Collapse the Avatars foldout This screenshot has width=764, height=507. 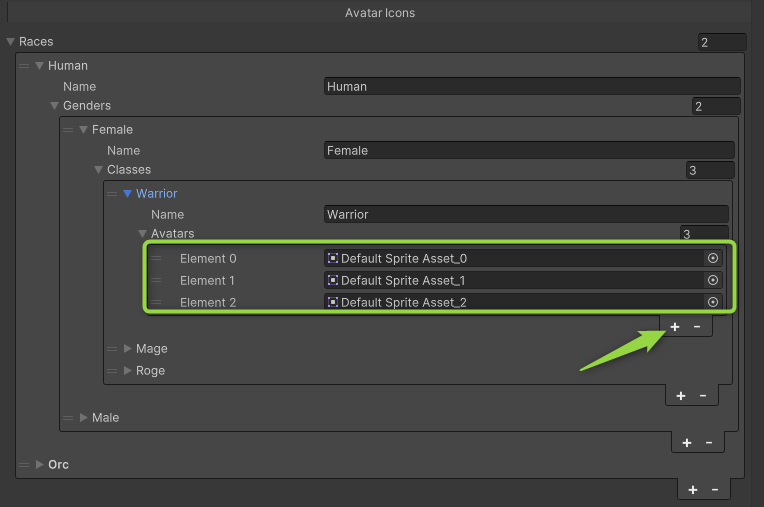pyautogui.click(x=143, y=234)
